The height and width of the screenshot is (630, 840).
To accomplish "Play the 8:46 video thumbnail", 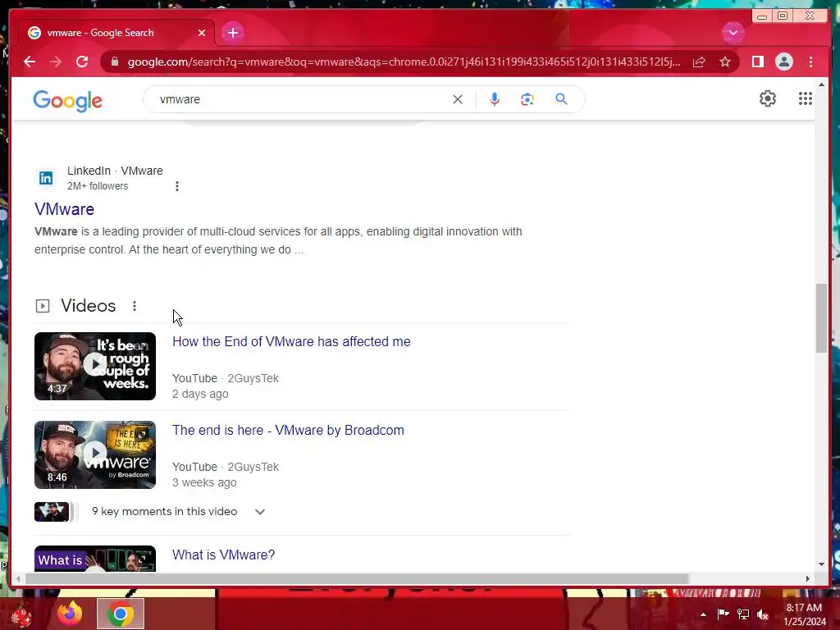I will (95, 454).
